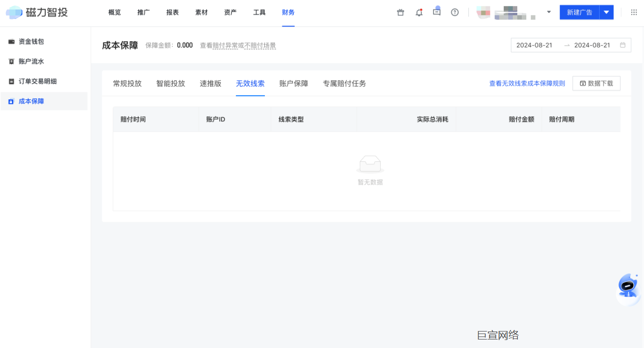Viewport: 644px width, 348px height.
Task: Open the notification bell
Action: coord(419,12)
